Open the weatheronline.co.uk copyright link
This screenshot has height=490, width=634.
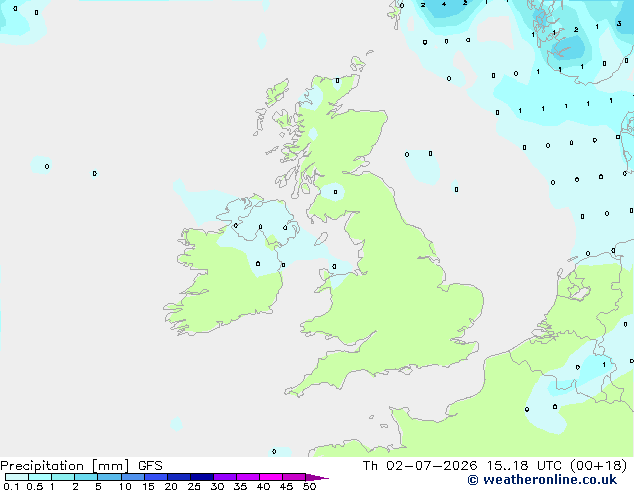click(542, 480)
